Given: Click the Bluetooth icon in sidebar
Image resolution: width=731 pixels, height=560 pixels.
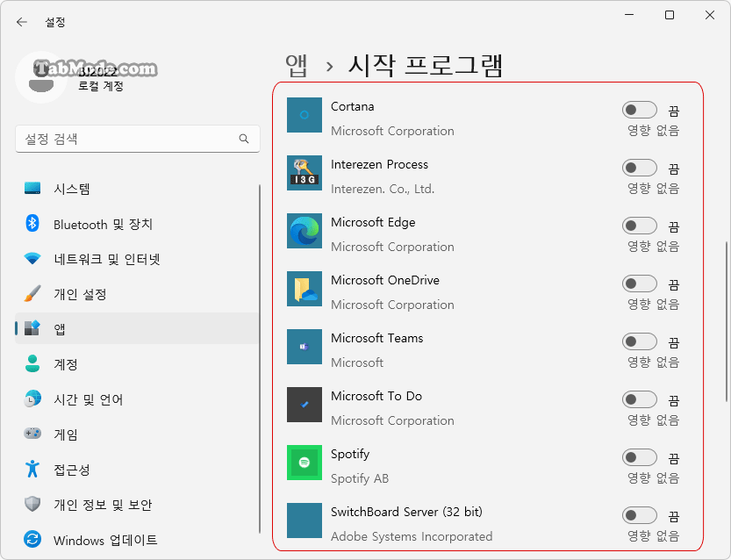Looking at the screenshot, I should point(32,223).
